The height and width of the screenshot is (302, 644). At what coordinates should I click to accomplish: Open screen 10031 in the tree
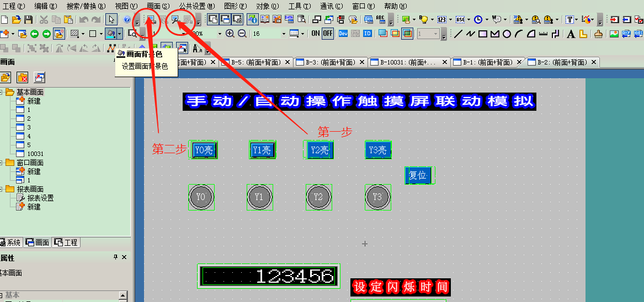point(35,154)
